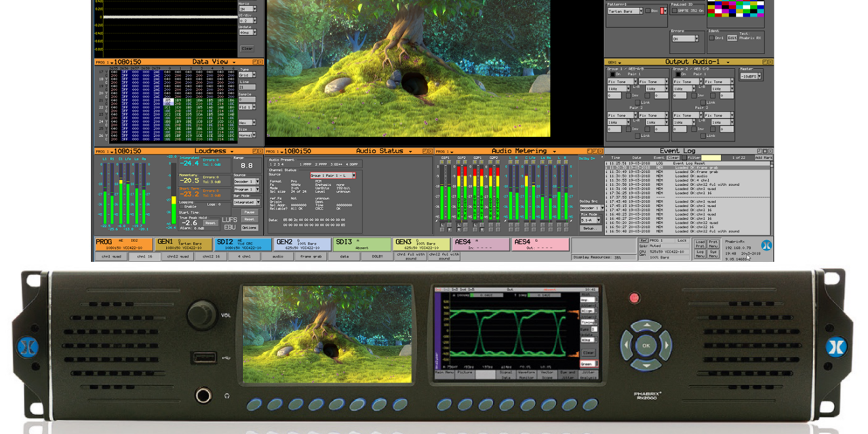Image resolution: width=868 pixels, height=434 pixels.
Task: Click the red round button above the navigation pad
Action: (x=635, y=298)
